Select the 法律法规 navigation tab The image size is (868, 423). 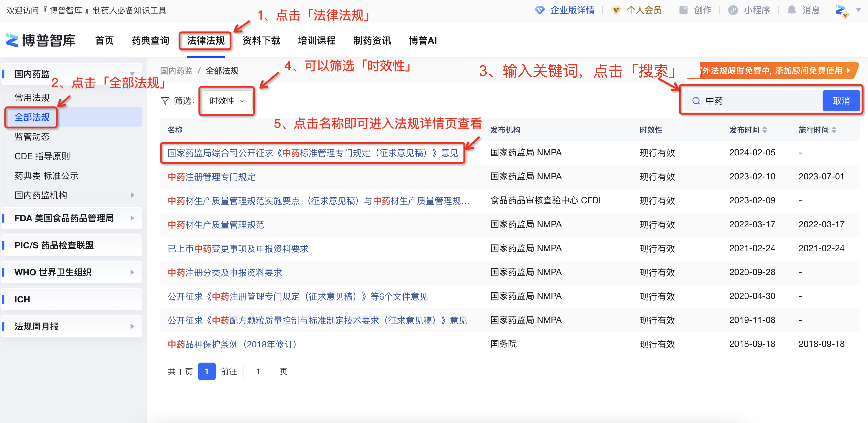(206, 40)
